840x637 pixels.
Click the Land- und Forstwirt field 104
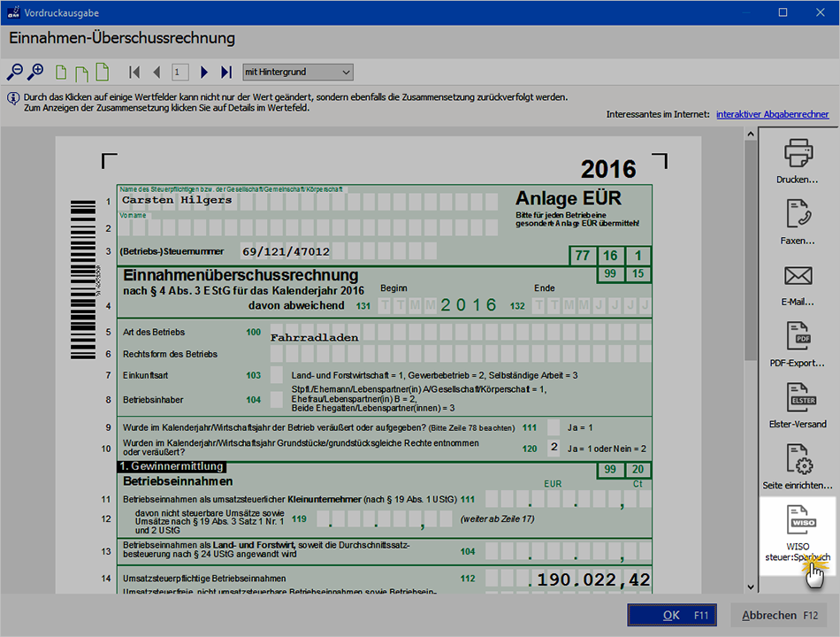(569, 551)
